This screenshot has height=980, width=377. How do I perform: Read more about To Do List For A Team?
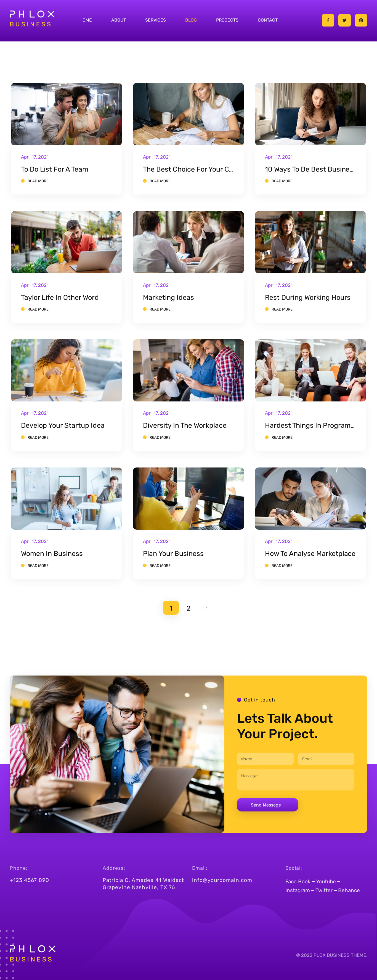click(x=38, y=181)
